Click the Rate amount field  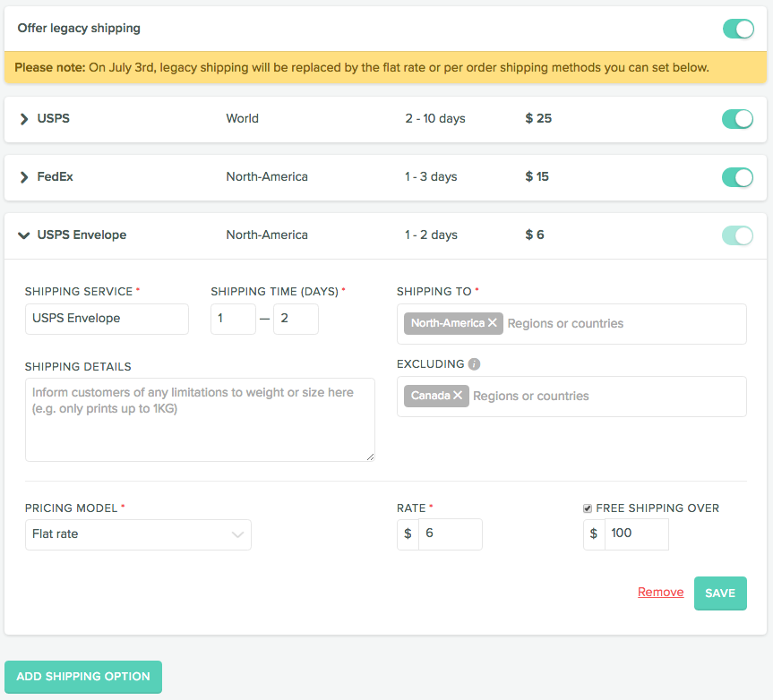[x=449, y=534]
